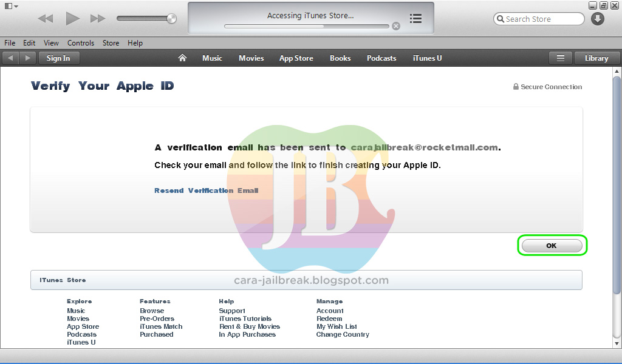
Task: Open the store list menu icon
Action: [x=561, y=58]
